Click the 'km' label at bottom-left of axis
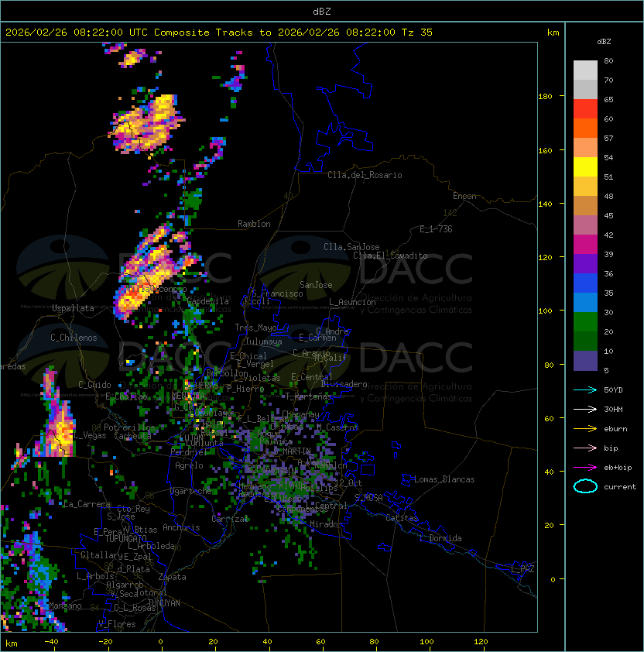This screenshot has height=652, width=644. click(12, 643)
